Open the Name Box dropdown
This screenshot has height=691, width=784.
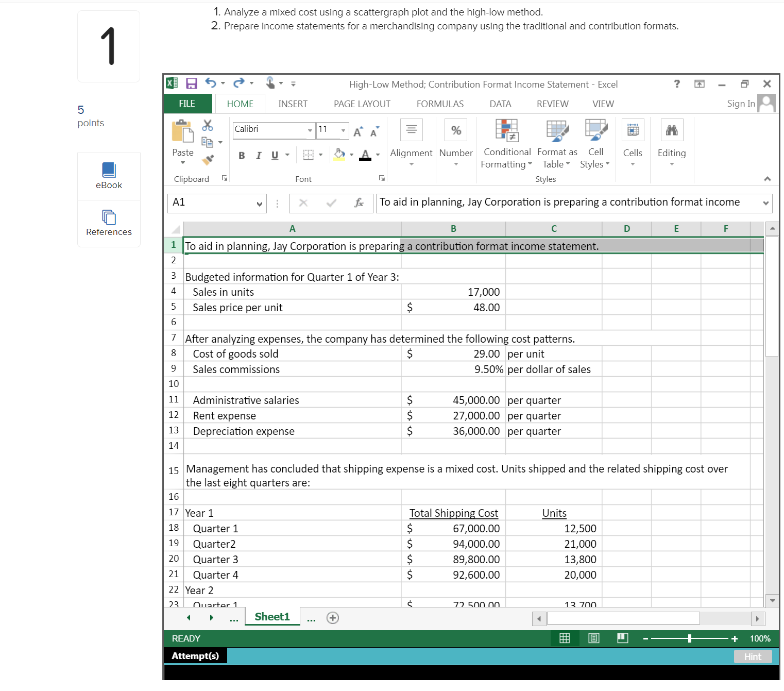[x=260, y=203]
